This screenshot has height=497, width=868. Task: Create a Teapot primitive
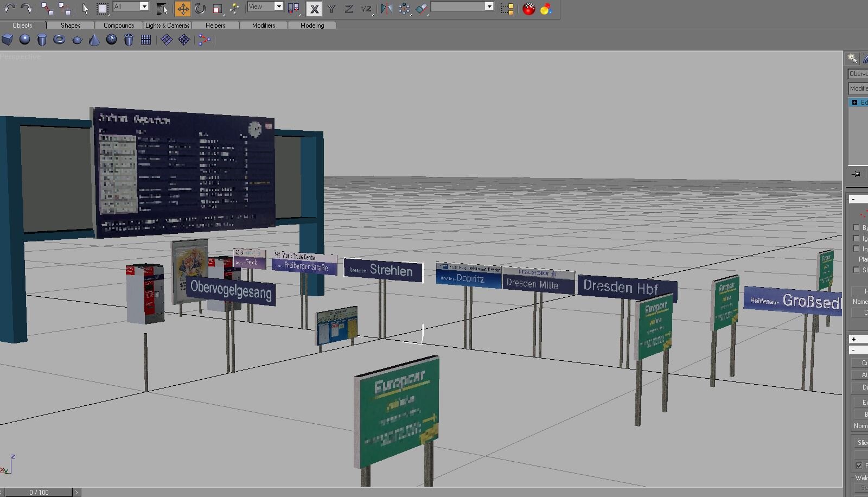76,40
